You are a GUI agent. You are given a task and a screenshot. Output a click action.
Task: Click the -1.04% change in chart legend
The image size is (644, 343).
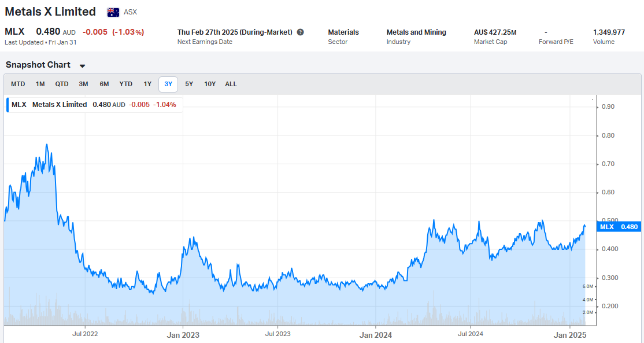164,105
